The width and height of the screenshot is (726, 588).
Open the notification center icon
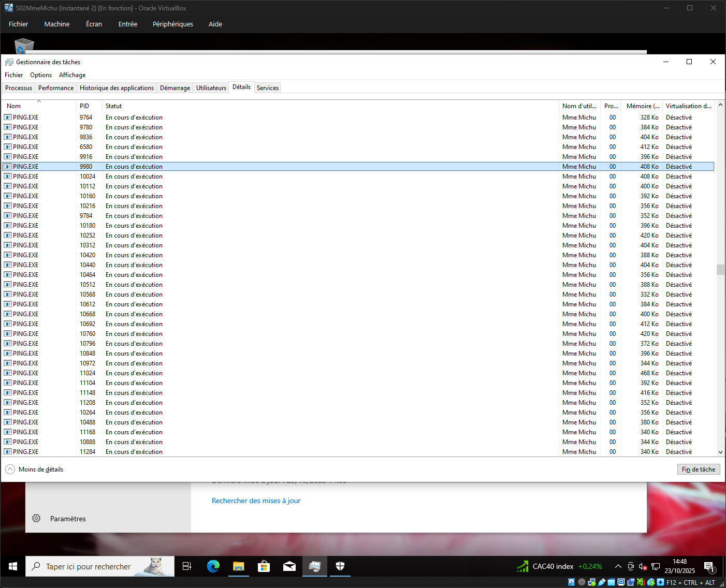pos(709,567)
